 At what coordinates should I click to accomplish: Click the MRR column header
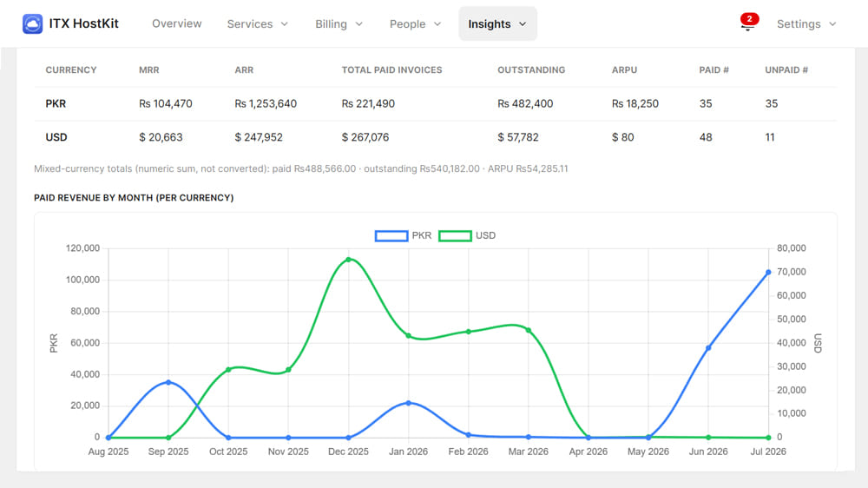[149, 69]
